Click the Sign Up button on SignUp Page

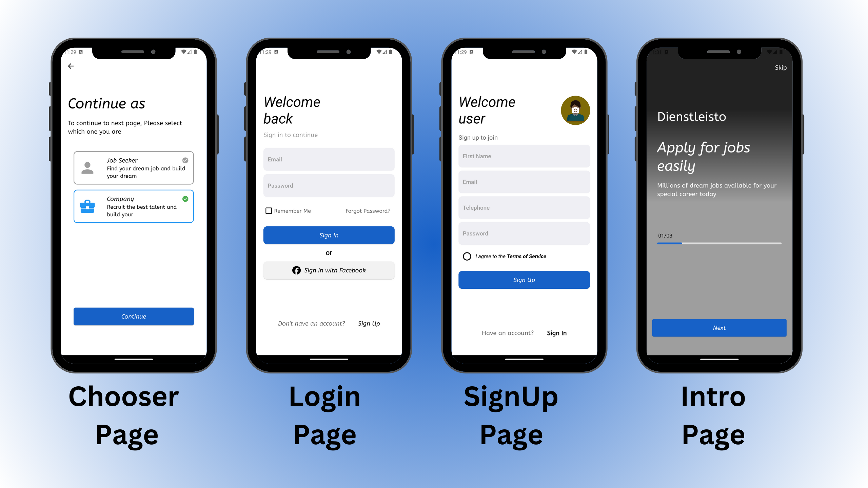pyautogui.click(x=524, y=280)
